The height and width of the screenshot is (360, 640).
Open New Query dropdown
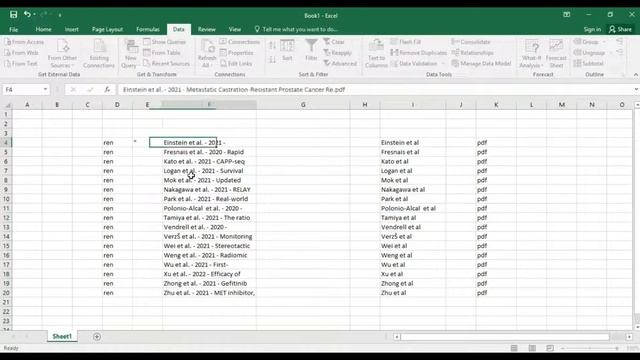[131, 53]
